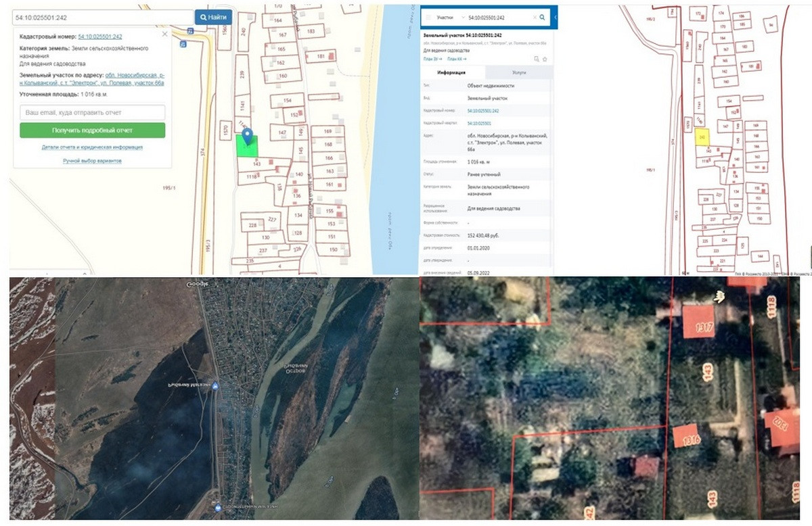Click the Найти search button
812x526 pixels.
[214, 17]
